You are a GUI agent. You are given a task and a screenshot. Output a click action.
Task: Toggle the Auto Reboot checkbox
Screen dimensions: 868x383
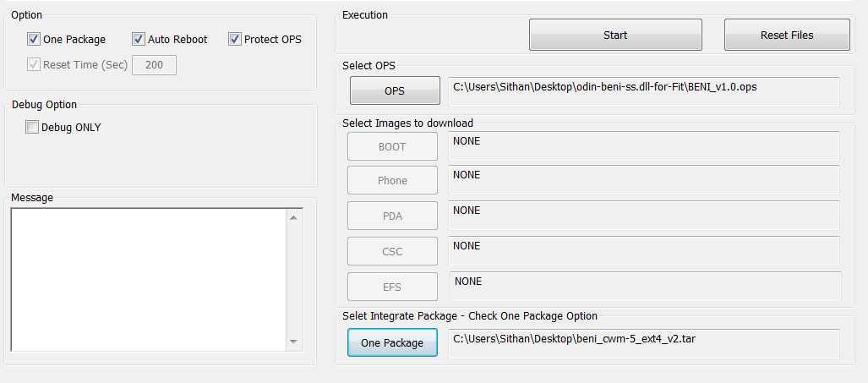click(x=139, y=39)
